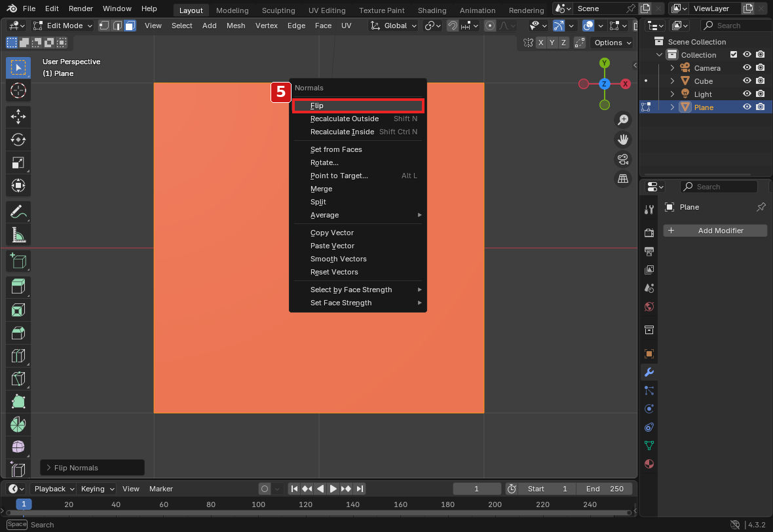Select the Add Cube tool
Image resolution: width=773 pixels, height=532 pixels.
click(18, 261)
